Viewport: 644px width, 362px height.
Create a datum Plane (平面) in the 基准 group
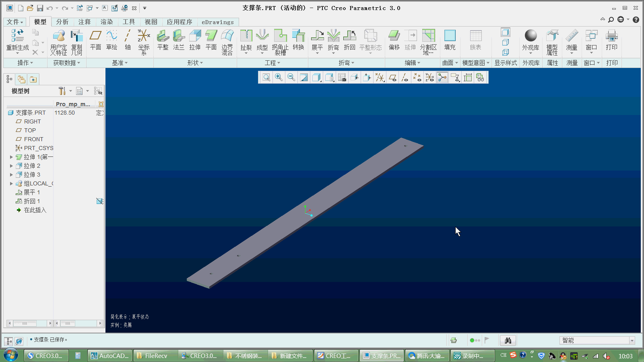pos(95,39)
